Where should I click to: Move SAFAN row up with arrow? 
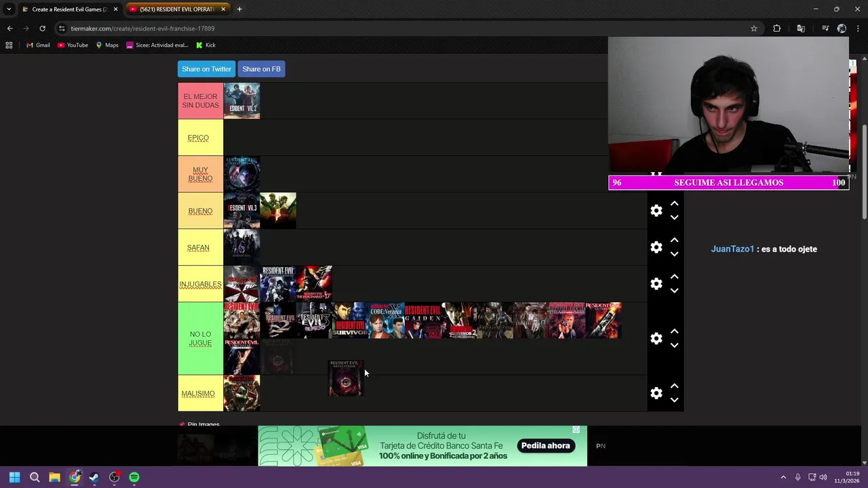pyautogui.click(x=674, y=240)
